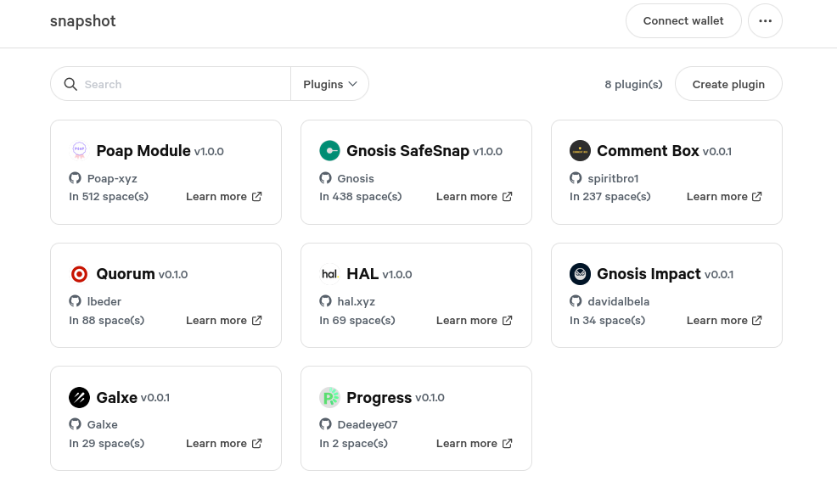Click the Gnosis Impact plugin logo
This screenshot has width=837, height=504.
[580, 274]
